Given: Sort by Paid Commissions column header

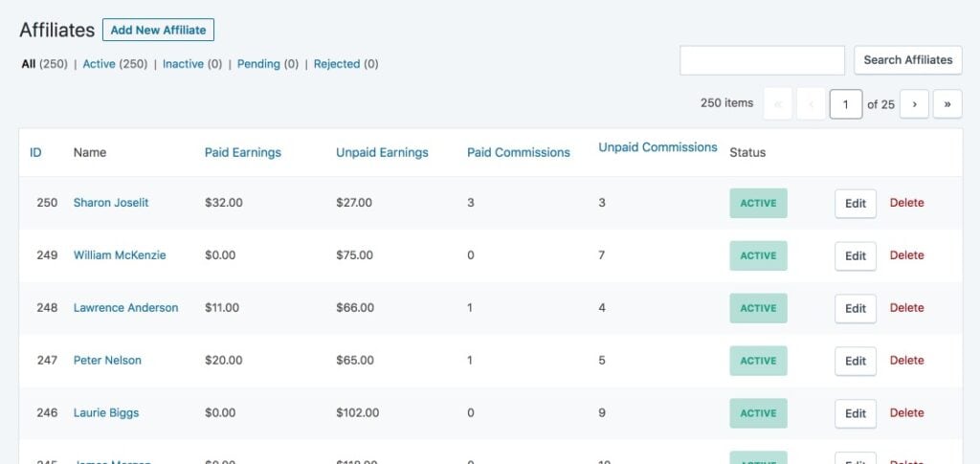Looking at the screenshot, I should click(x=518, y=152).
